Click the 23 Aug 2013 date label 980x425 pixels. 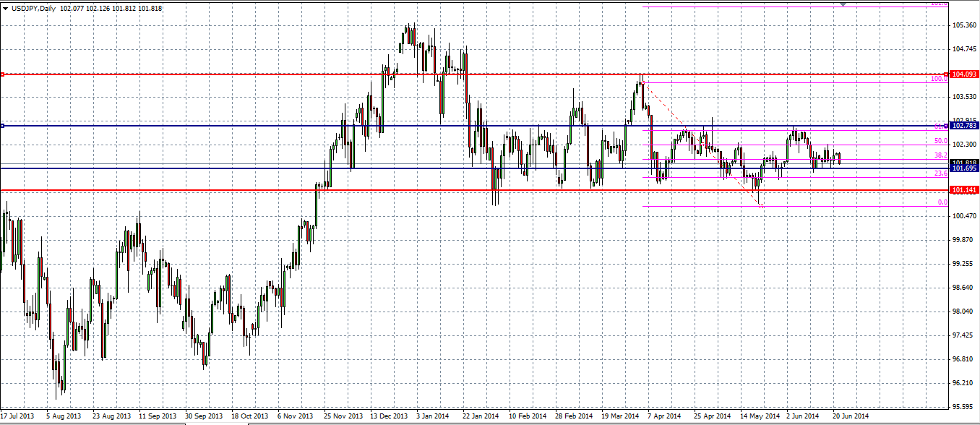click(110, 417)
